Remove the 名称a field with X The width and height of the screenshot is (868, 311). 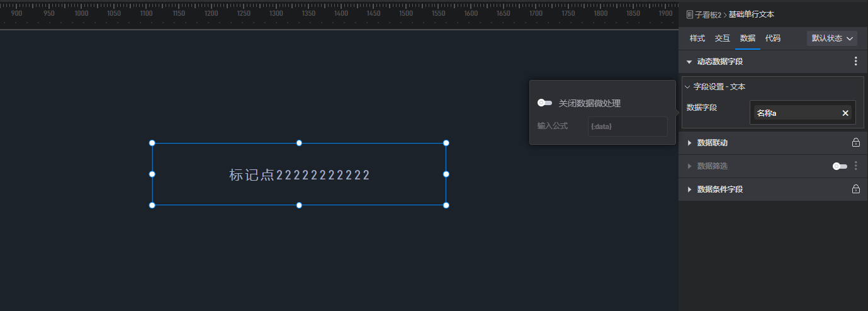pyautogui.click(x=845, y=113)
